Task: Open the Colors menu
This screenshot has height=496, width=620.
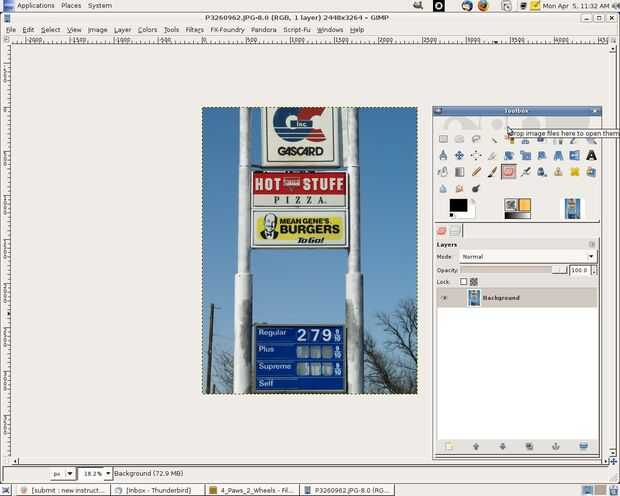Action: [147, 30]
